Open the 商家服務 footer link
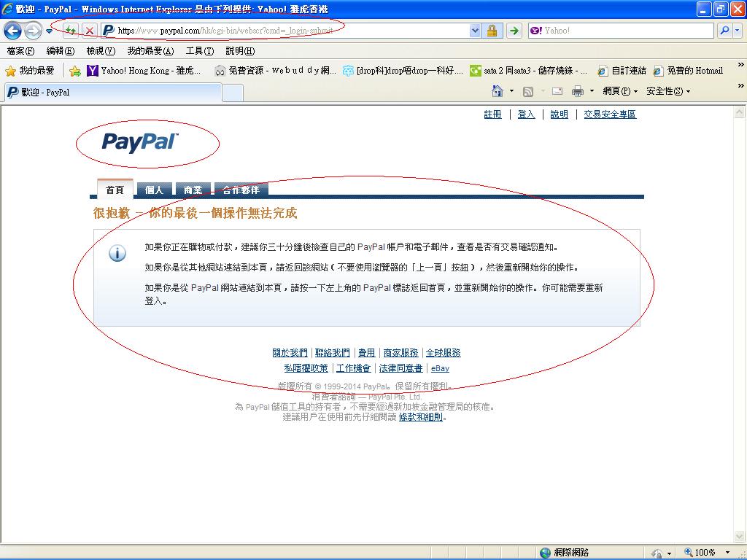 [x=400, y=353]
